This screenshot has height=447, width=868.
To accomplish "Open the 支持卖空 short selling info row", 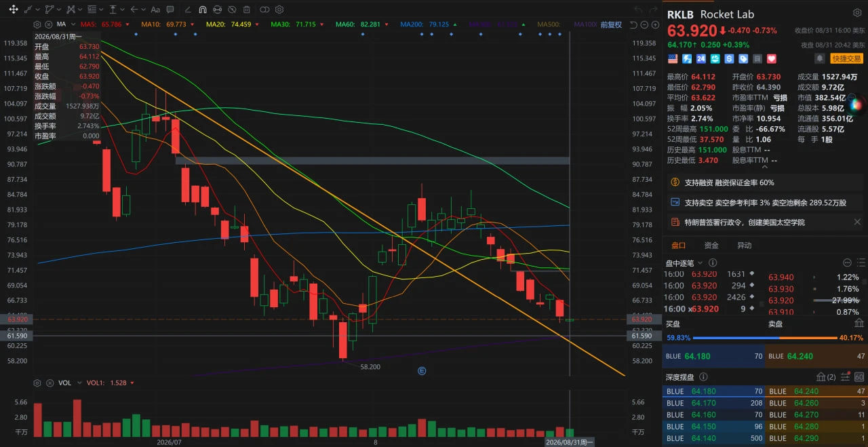I will click(x=765, y=202).
